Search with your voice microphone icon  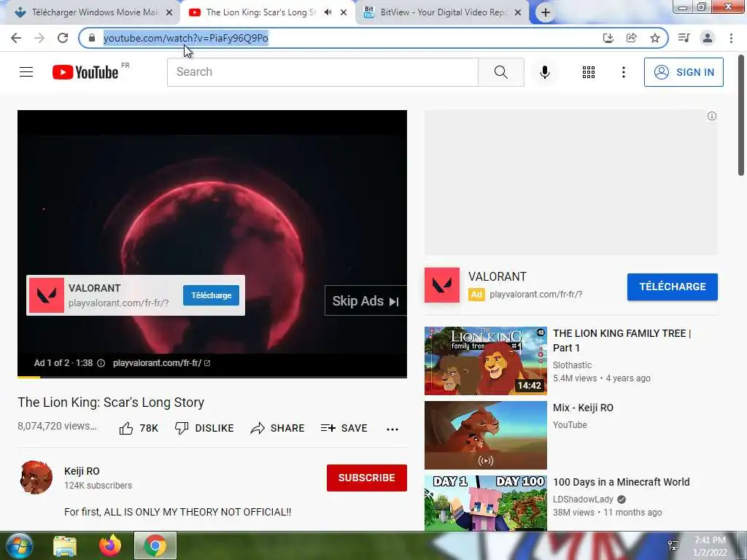pos(545,72)
